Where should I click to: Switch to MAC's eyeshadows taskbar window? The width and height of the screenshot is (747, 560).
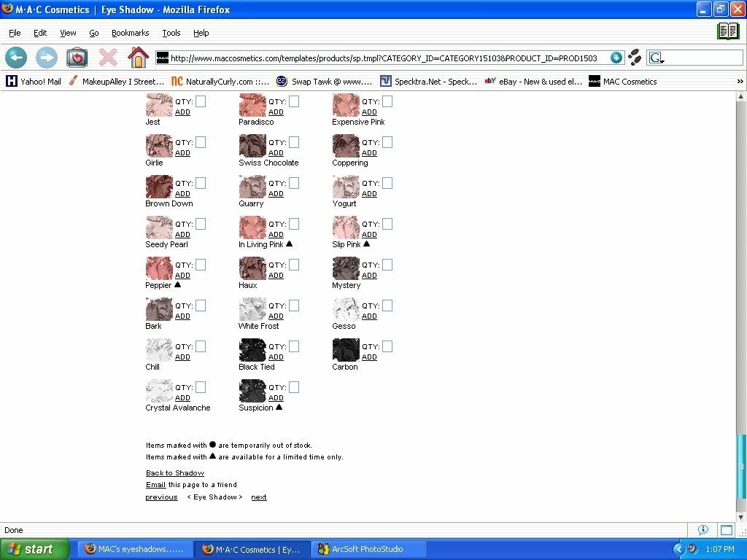point(135,549)
